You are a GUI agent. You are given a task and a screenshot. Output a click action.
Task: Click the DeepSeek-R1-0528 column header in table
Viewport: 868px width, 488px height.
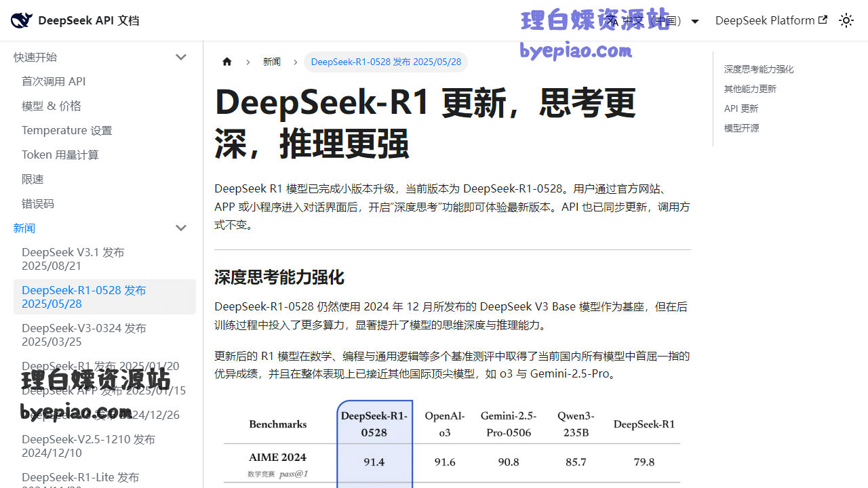point(374,424)
